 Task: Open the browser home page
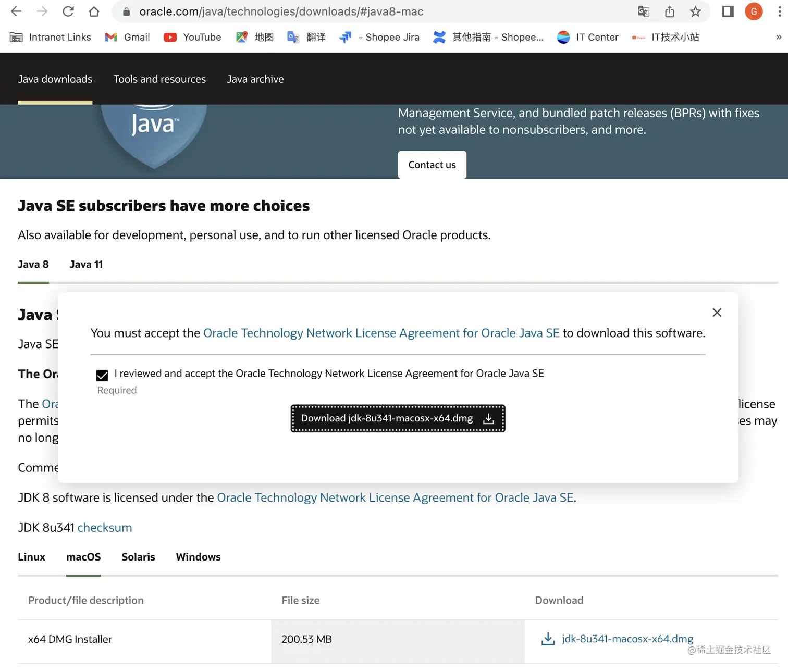(x=94, y=11)
